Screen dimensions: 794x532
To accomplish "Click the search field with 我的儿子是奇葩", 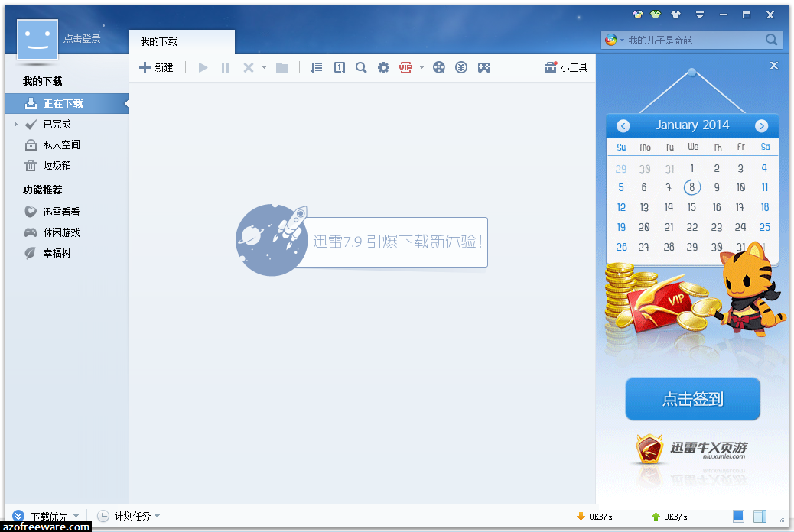I will pyautogui.click(x=693, y=40).
